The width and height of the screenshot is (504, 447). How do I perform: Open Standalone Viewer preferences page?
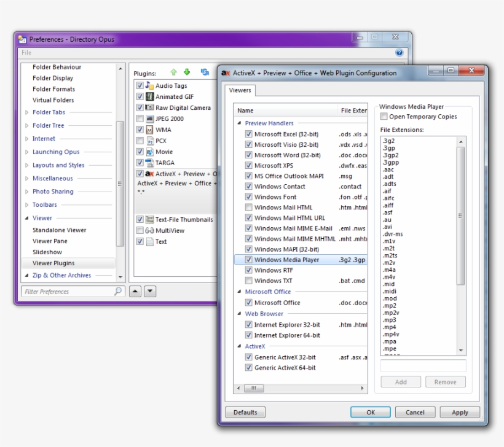coord(60,230)
